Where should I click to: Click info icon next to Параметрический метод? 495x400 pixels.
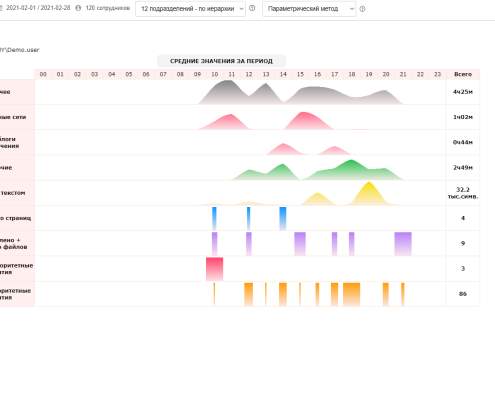(362, 9)
